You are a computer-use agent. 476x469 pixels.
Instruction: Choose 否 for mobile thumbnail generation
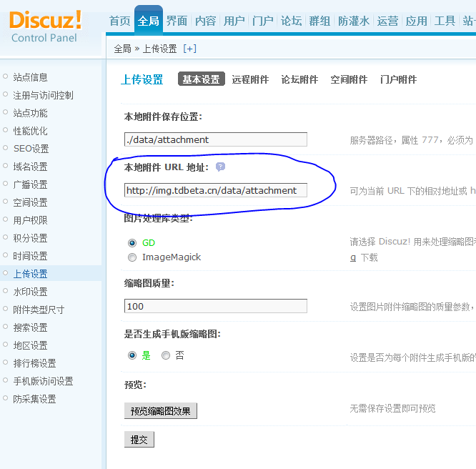pyautogui.click(x=166, y=355)
